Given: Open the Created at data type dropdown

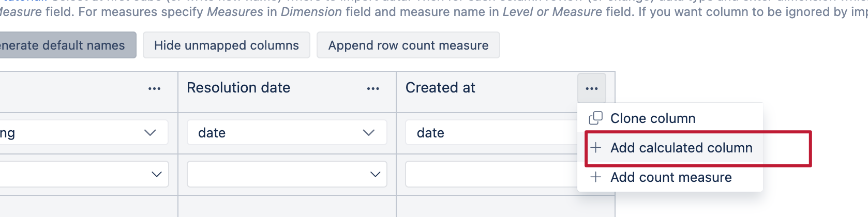Looking at the screenshot, I should [x=491, y=133].
